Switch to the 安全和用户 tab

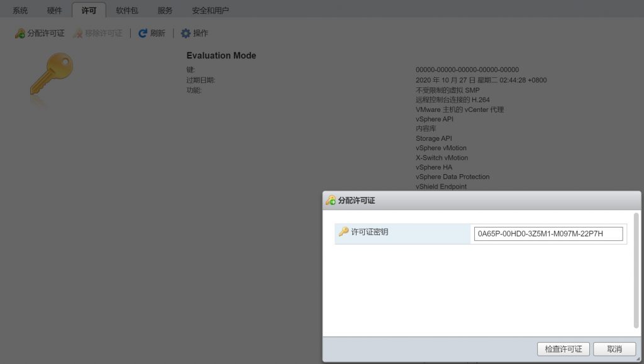tap(210, 11)
